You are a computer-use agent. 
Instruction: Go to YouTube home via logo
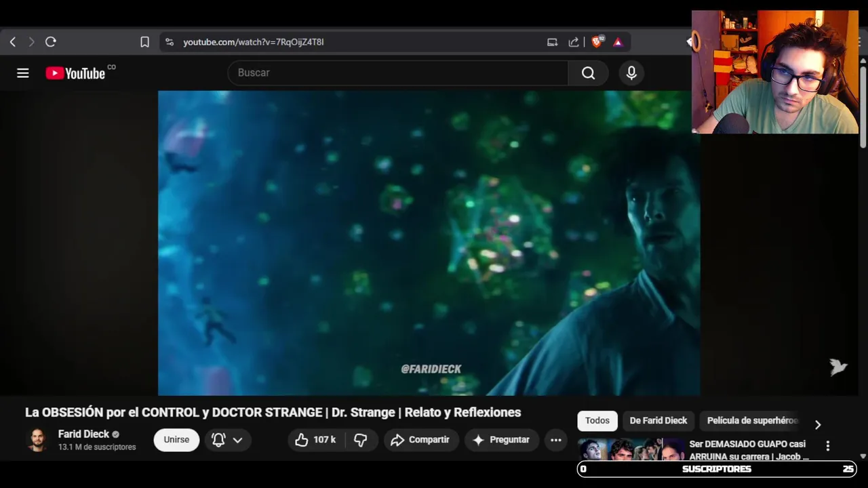[x=77, y=73]
